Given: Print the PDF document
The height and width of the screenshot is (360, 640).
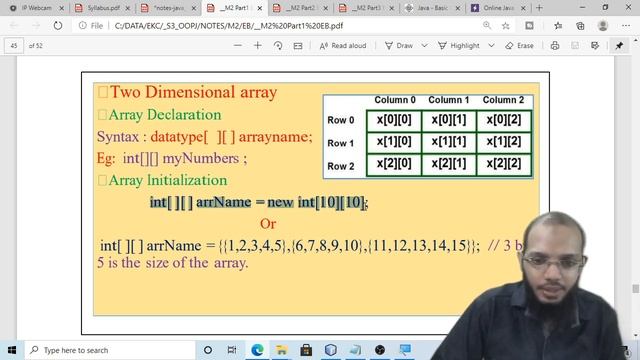Looking at the screenshot, I should point(555,46).
